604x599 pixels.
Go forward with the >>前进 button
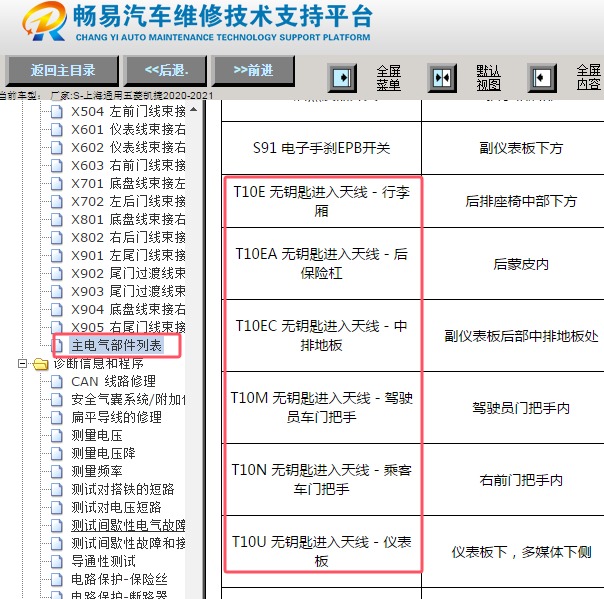(253, 70)
